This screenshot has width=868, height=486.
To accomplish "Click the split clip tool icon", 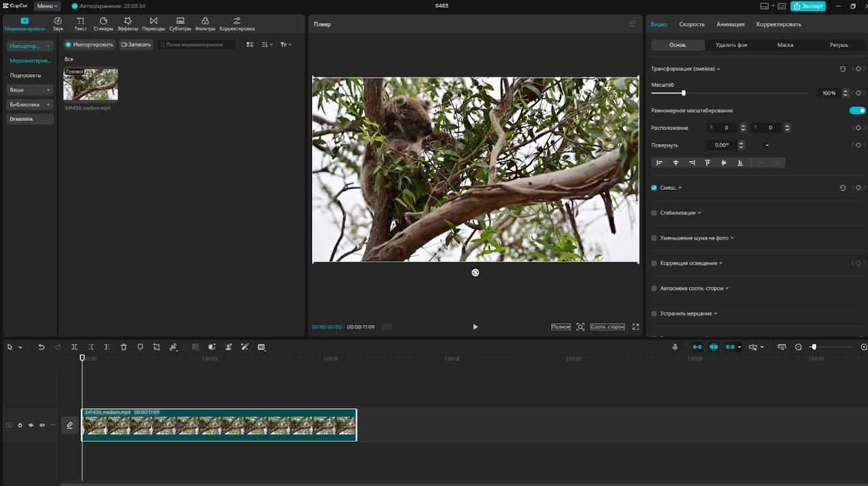I will [x=74, y=347].
